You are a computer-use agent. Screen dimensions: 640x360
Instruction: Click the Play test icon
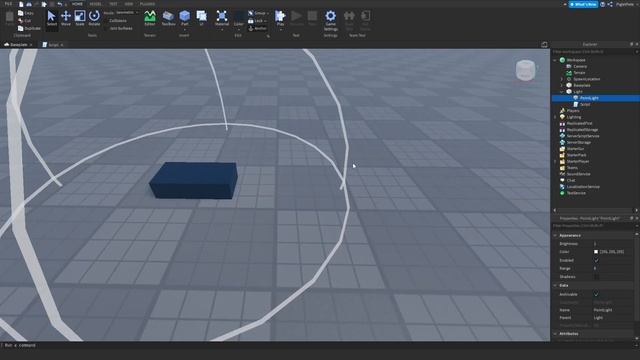point(280,18)
